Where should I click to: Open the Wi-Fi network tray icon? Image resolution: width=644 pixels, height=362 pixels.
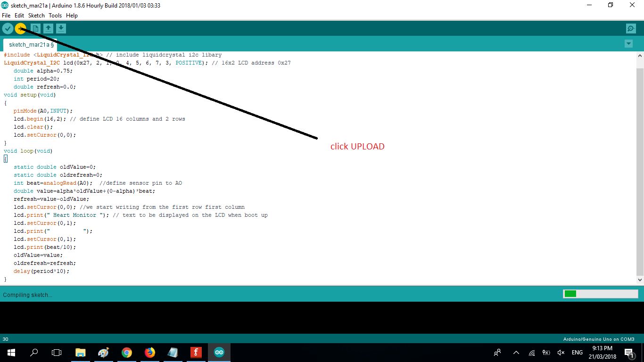pyautogui.click(x=532, y=353)
